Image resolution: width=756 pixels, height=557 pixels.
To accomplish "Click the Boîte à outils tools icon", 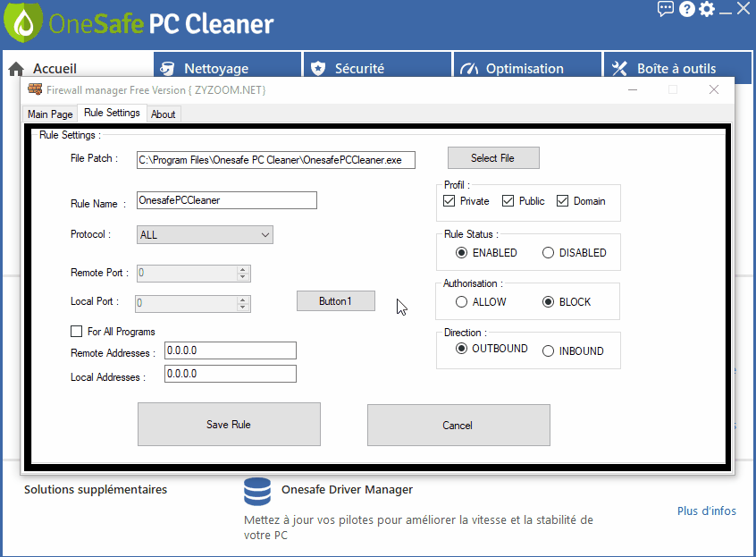I will tap(619, 69).
